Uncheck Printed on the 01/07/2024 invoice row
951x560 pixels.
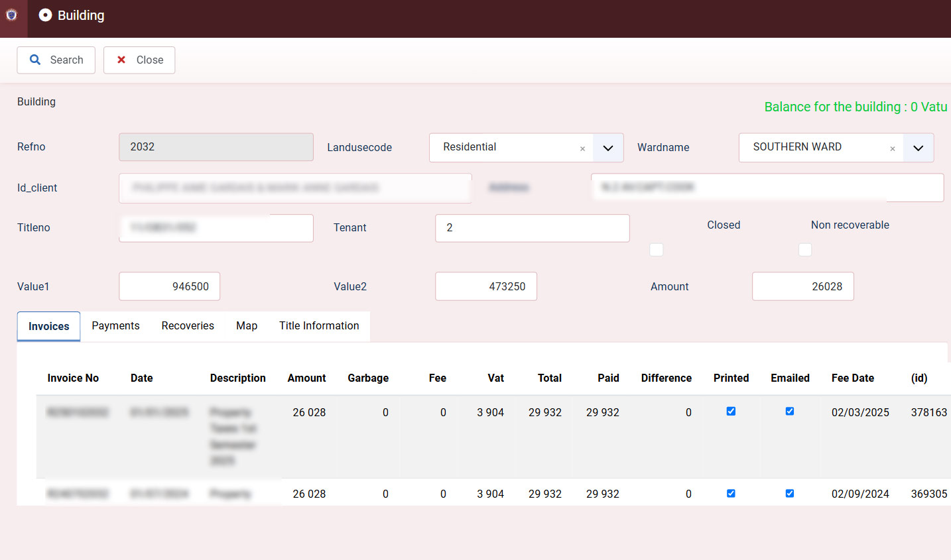pyautogui.click(x=730, y=493)
